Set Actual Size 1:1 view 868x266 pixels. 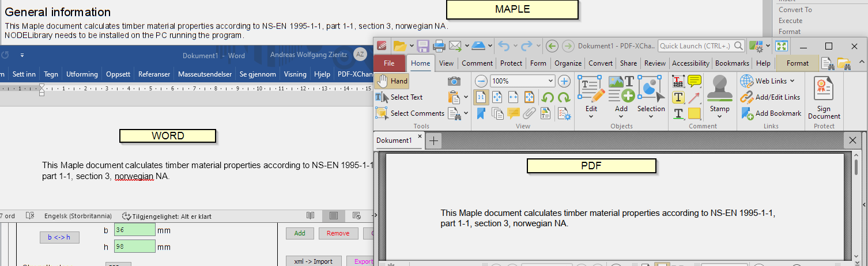(481, 97)
